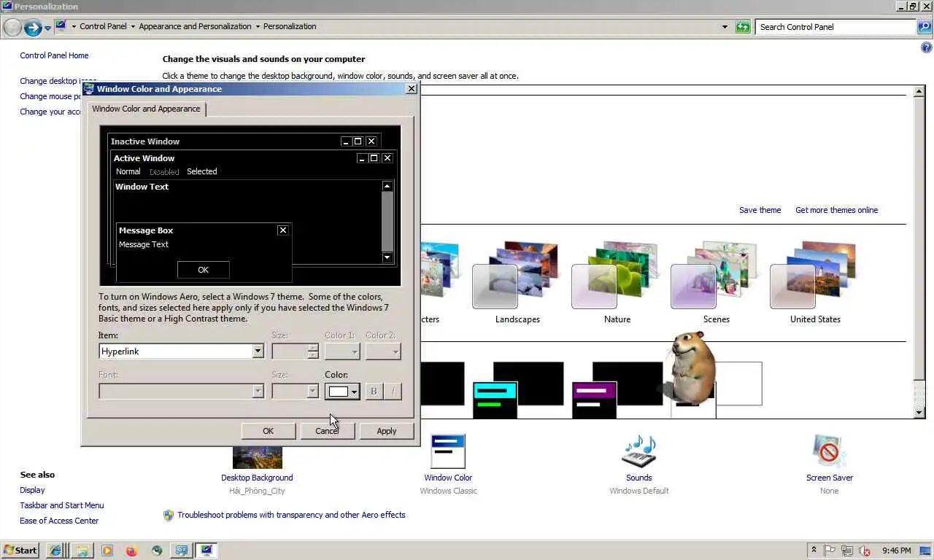This screenshot has height=560, width=934.
Task: Open the hyperlink Color swatch picker
Action: [x=342, y=392]
